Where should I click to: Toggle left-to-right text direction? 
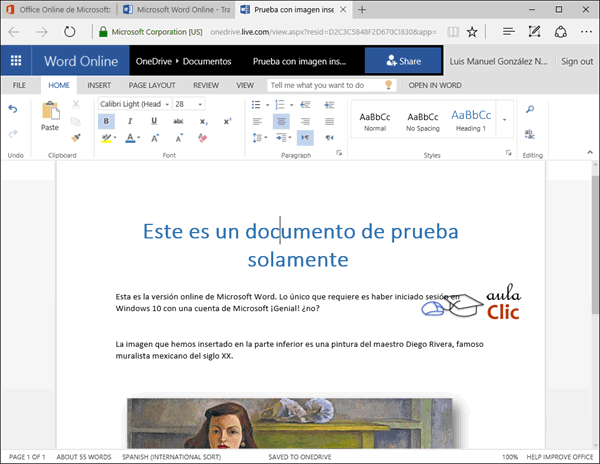(x=305, y=138)
